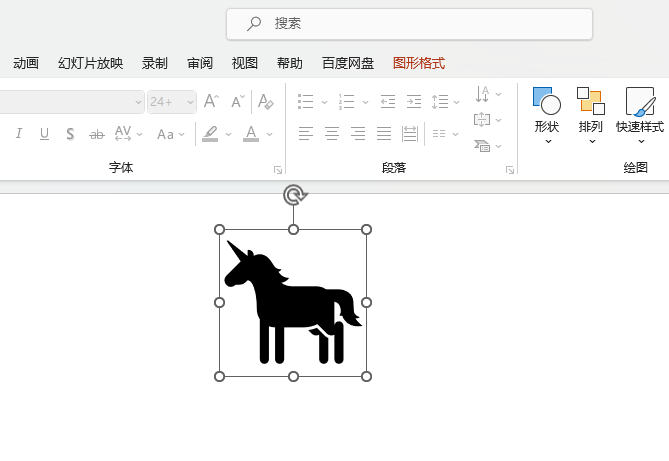Convert to SmartArt graphic

click(488, 146)
